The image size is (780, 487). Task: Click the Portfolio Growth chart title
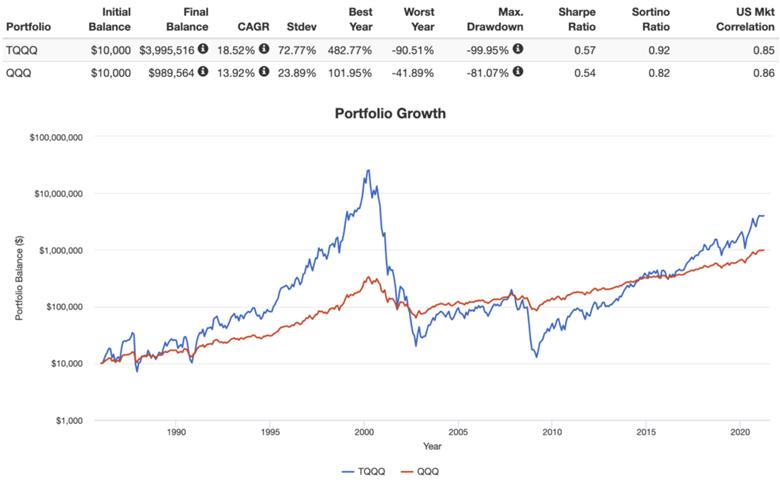point(390,113)
